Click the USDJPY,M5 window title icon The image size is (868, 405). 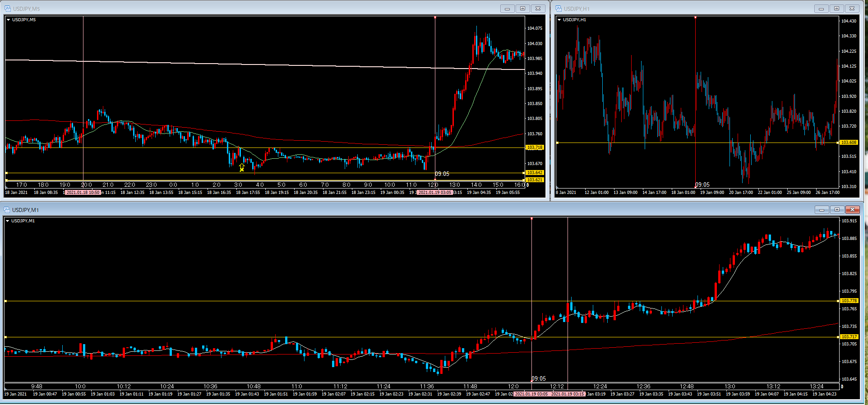pyautogui.click(x=8, y=9)
